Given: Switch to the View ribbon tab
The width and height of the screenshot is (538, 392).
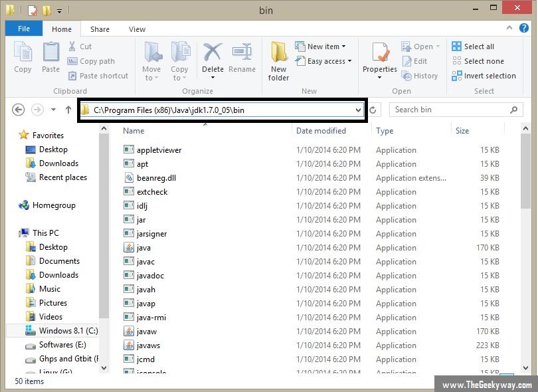Looking at the screenshot, I should 137,29.
